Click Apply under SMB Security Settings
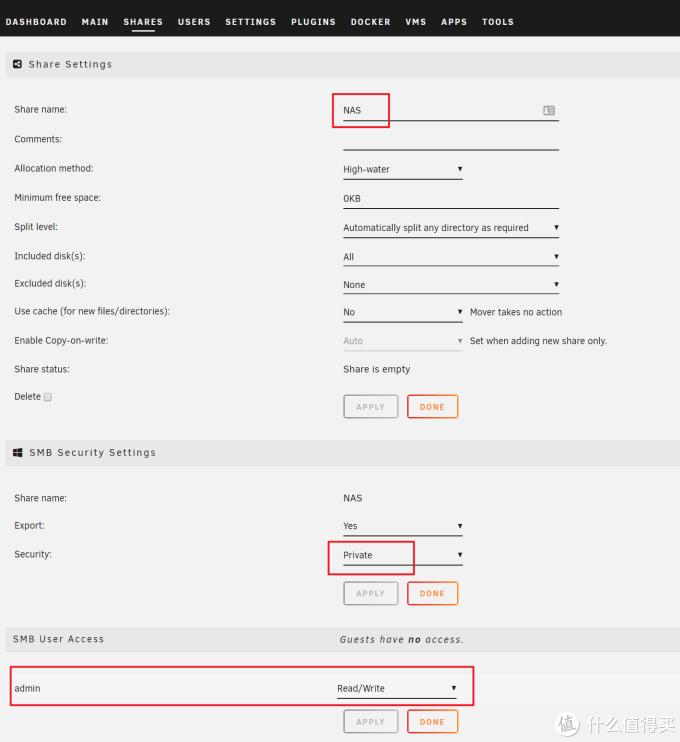680x742 pixels. pyautogui.click(x=371, y=593)
